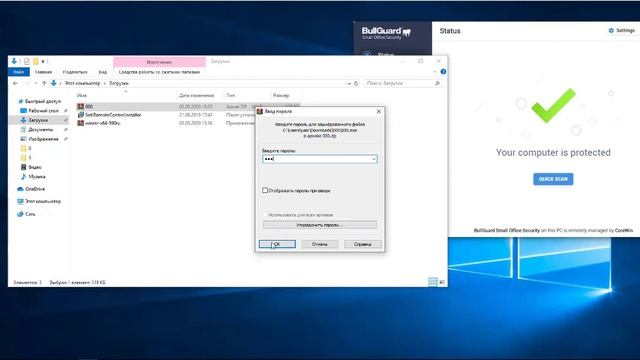
Task: Click OK in the password dialog
Action: click(277, 244)
